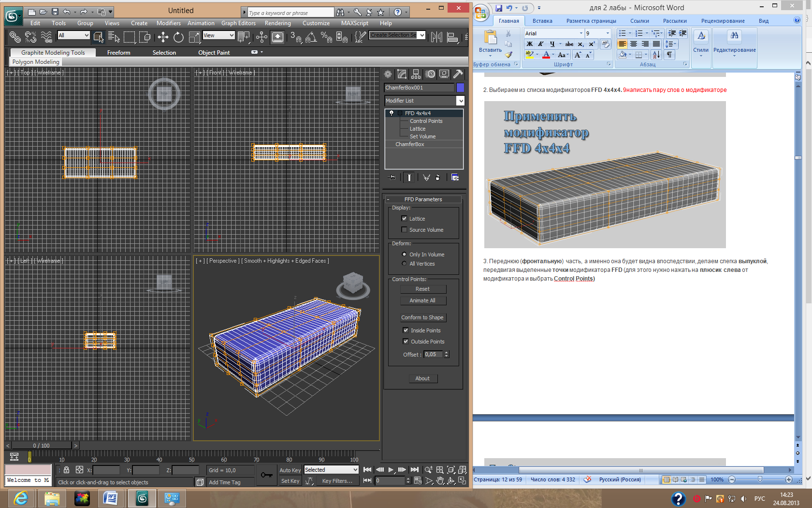Toggle FFD 4x4x4 modifier lightbulb
This screenshot has height=508, width=812.
pyautogui.click(x=391, y=113)
